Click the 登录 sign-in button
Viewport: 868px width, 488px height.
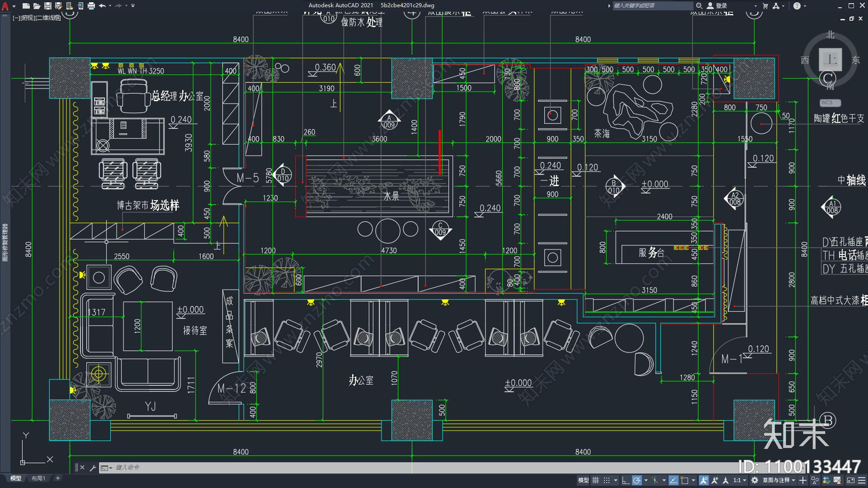(717, 5)
